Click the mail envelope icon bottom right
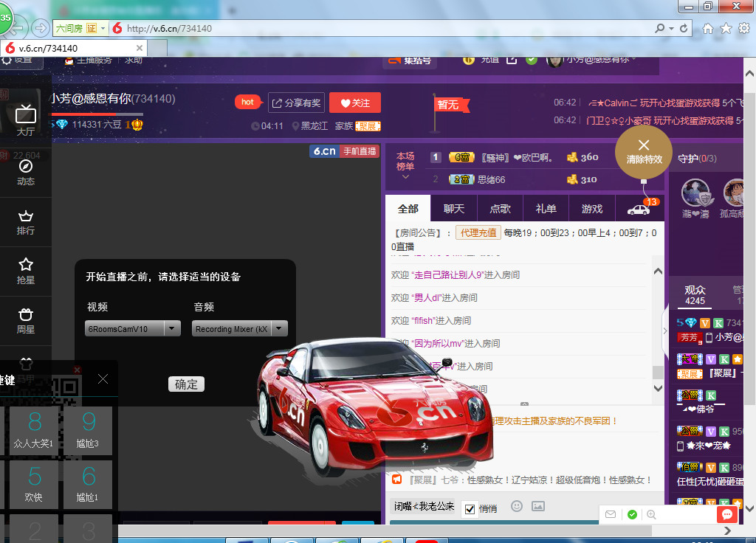Viewport: 756px width, 543px height. click(x=611, y=514)
